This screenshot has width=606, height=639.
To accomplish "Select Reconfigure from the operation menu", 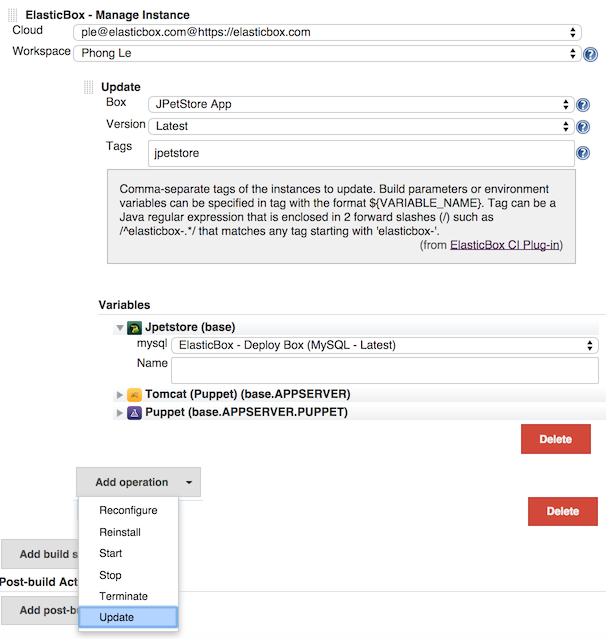I will (x=128, y=511).
